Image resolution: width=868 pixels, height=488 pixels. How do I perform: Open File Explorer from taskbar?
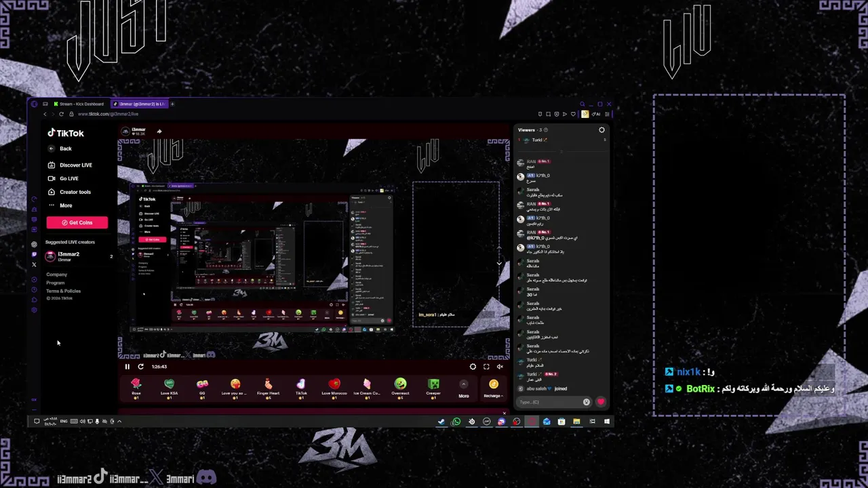pos(576,422)
